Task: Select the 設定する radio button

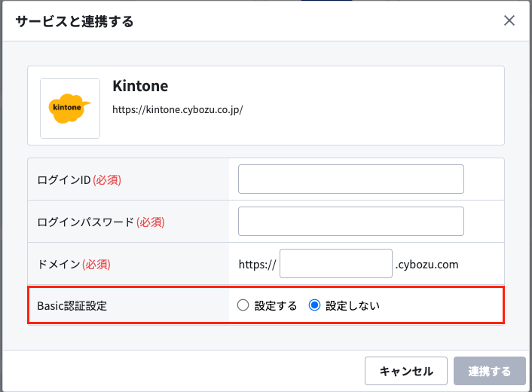Action: point(243,305)
